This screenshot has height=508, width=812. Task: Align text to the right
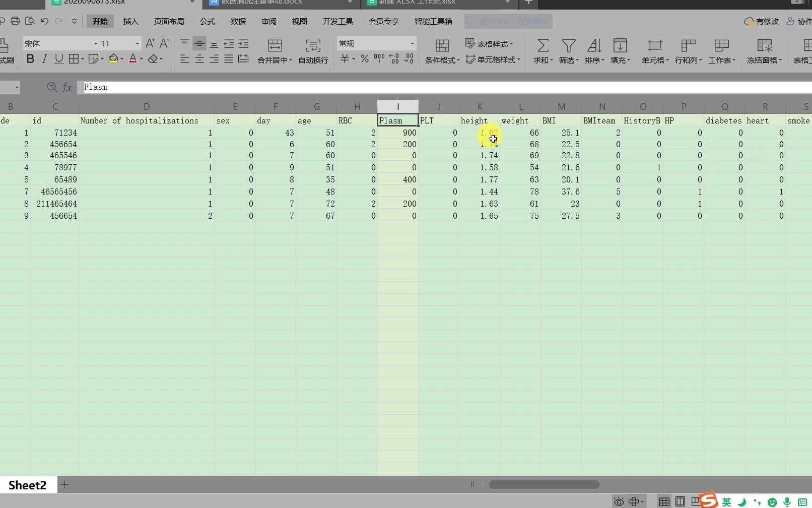point(214,59)
